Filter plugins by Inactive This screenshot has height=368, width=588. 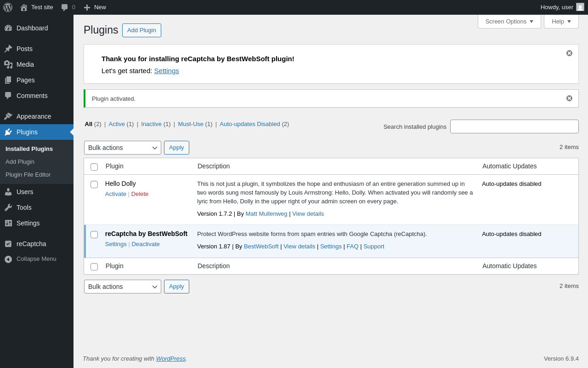tap(151, 124)
